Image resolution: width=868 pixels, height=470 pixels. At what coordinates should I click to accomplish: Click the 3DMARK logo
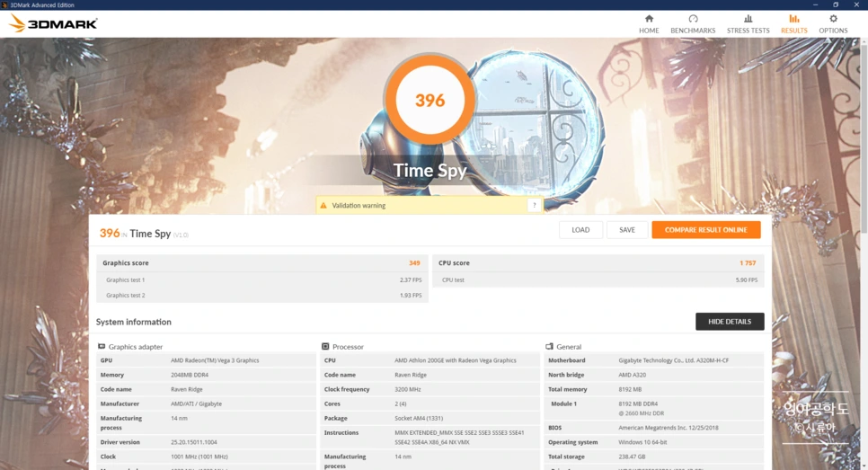(54, 23)
